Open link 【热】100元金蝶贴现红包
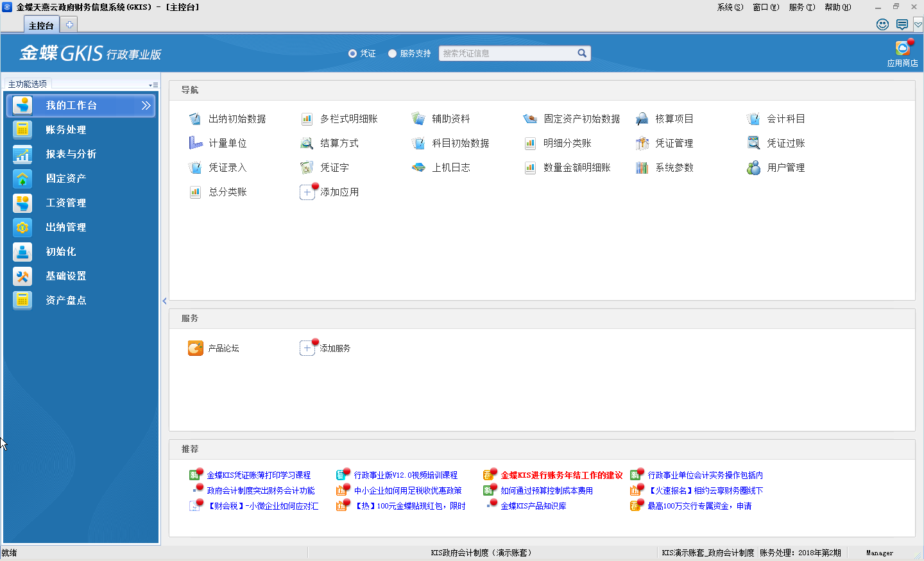The width and height of the screenshot is (924, 561). [409, 506]
